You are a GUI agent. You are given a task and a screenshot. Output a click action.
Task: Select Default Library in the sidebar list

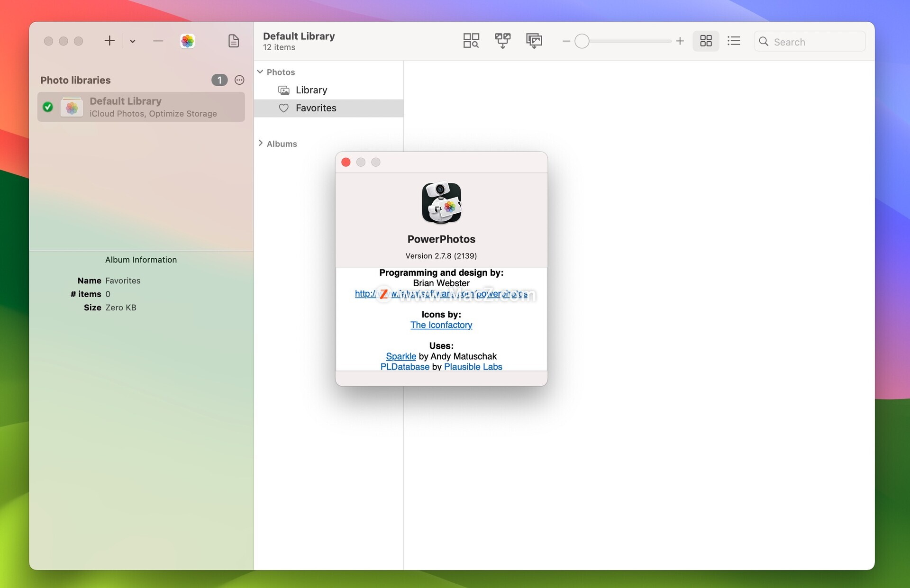[x=141, y=107]
